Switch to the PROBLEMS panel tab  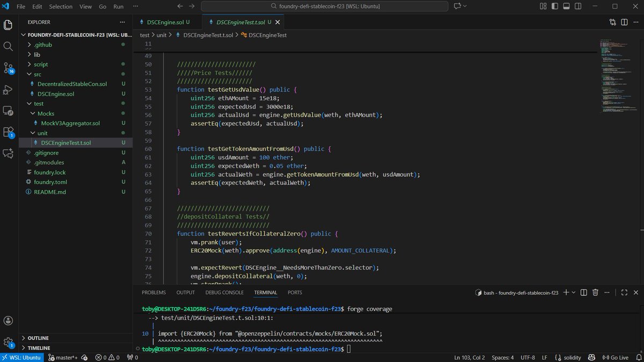153,293
